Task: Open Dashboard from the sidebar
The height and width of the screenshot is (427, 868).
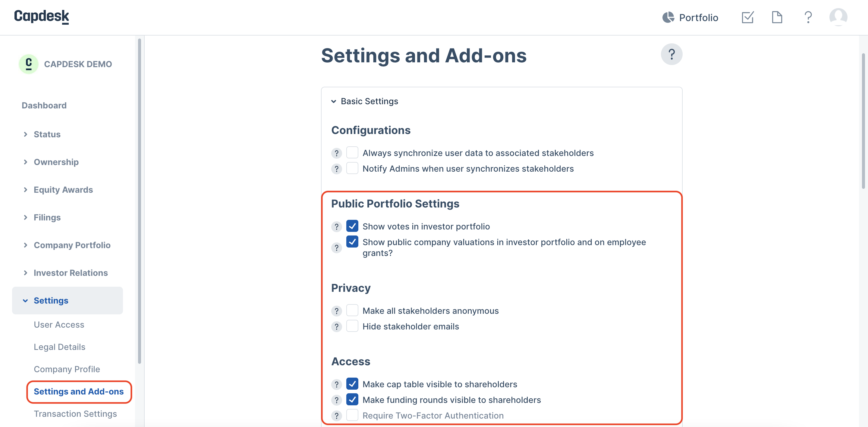Action: pos(44,105)
